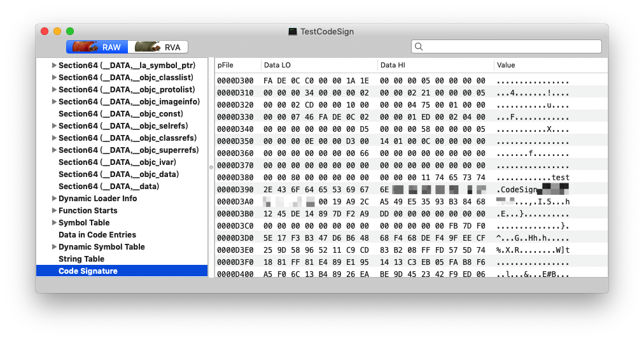
Task: Select the Function Starts label
Action: [x=88, y=211]
